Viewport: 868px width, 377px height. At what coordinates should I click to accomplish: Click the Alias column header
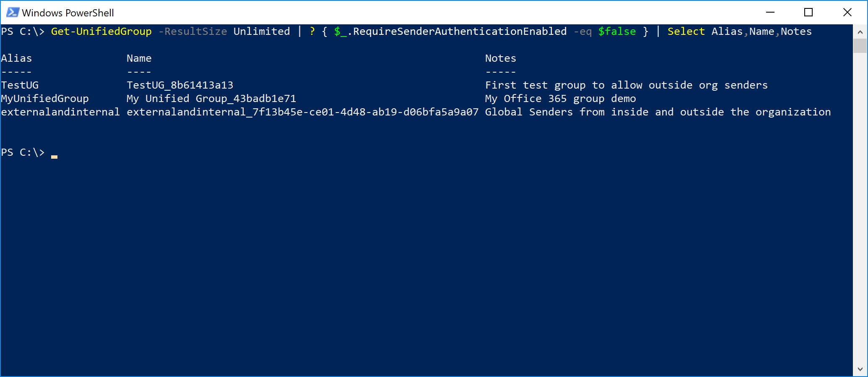point(16,58)
